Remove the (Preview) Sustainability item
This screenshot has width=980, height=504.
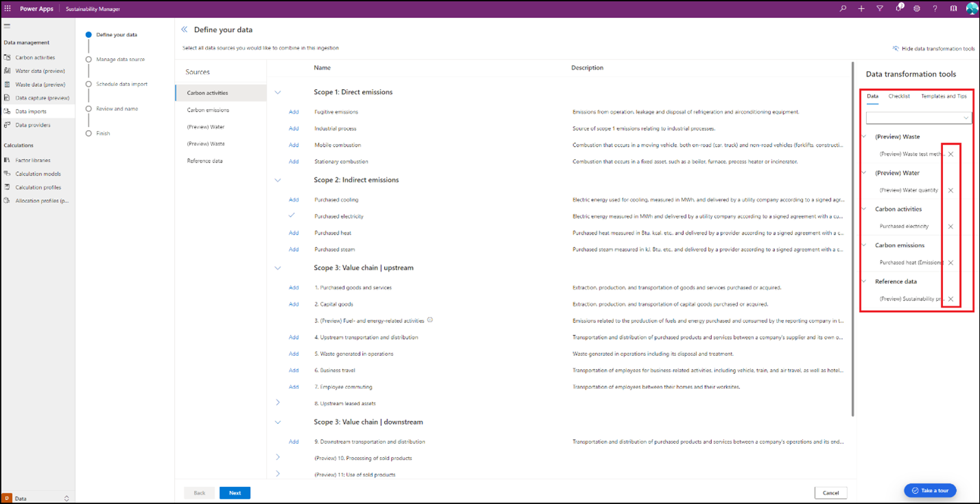click(951, 299)
